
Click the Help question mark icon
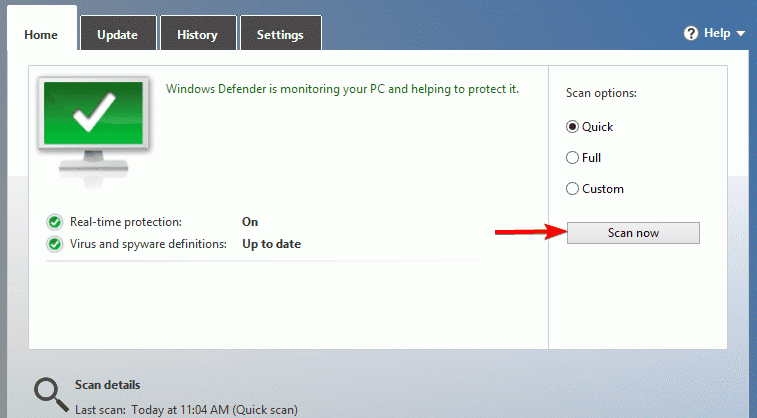(690, 33)
